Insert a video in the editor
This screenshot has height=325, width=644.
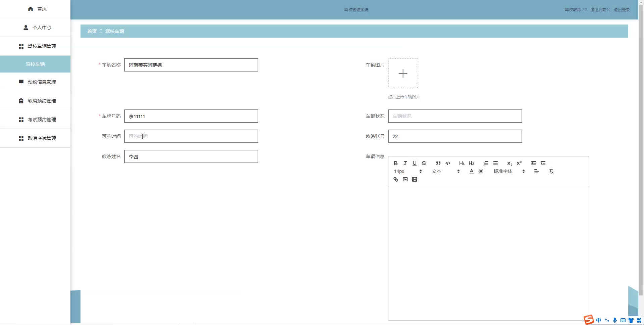click(415, 179)
